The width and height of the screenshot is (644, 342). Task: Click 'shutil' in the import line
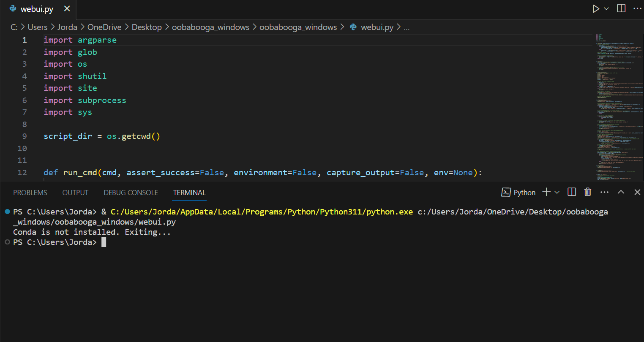pyautogui.click(x=92, y=76)
